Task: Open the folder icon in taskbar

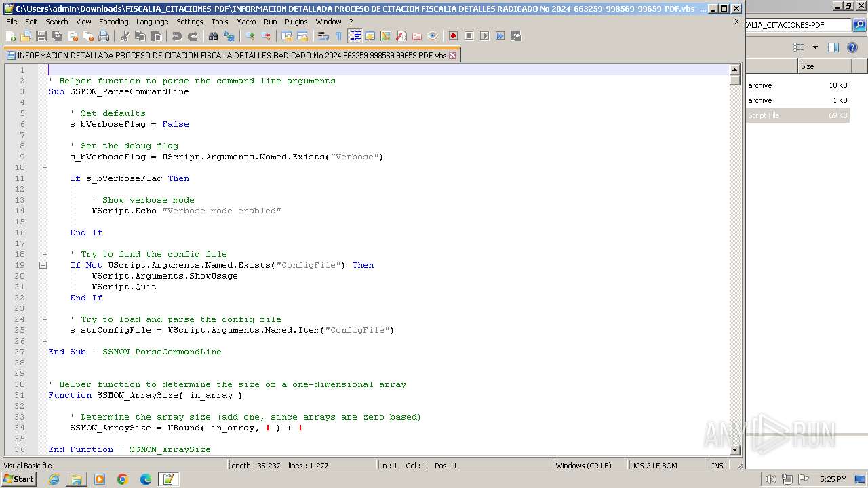Action: point(77,479)
